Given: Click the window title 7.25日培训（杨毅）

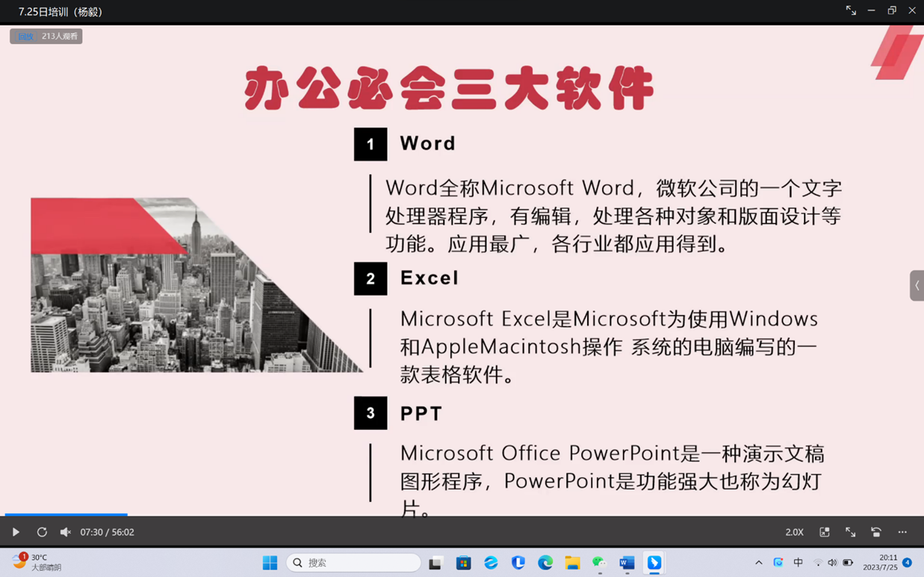Looking at the screenshot, I should (61, 11).
